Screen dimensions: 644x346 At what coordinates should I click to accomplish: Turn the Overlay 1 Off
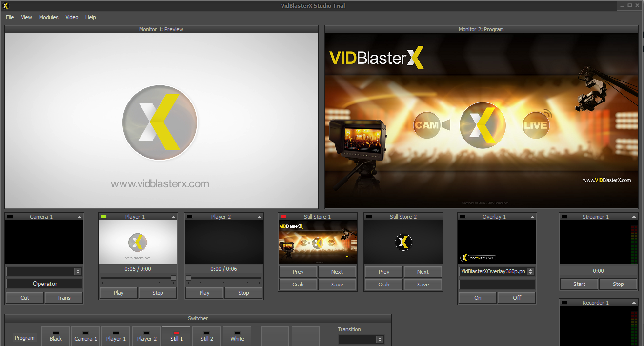pos(517,298)
